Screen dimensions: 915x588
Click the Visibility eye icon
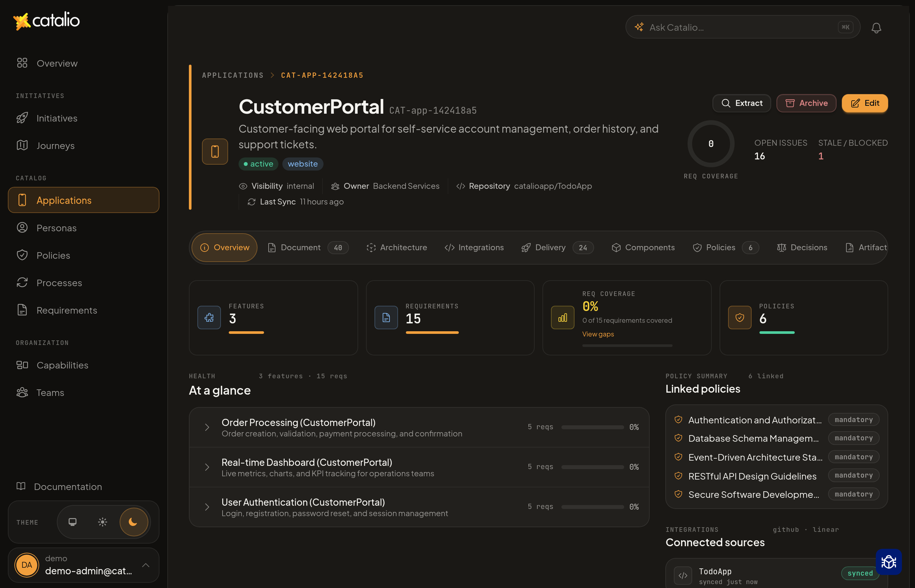(x=243, y=186)
